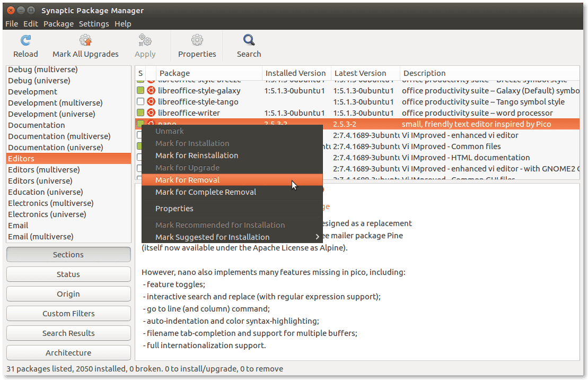588x380 pixels.
Task: Open the Help menu
Action: click(123, 24)
